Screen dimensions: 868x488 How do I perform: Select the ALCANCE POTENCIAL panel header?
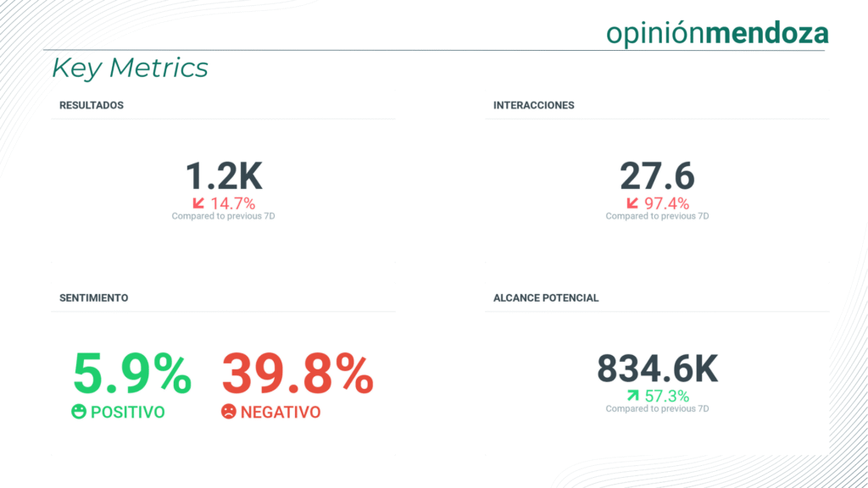coord(546,298)
